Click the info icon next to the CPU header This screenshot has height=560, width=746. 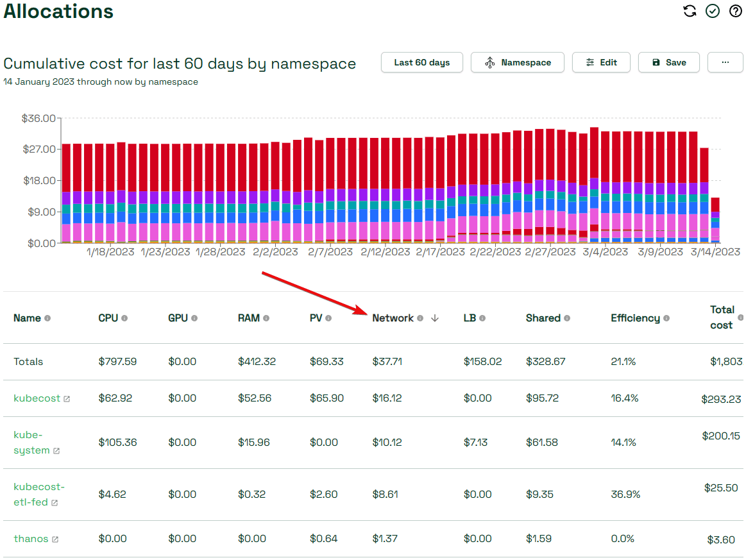[x=126, y=318]
